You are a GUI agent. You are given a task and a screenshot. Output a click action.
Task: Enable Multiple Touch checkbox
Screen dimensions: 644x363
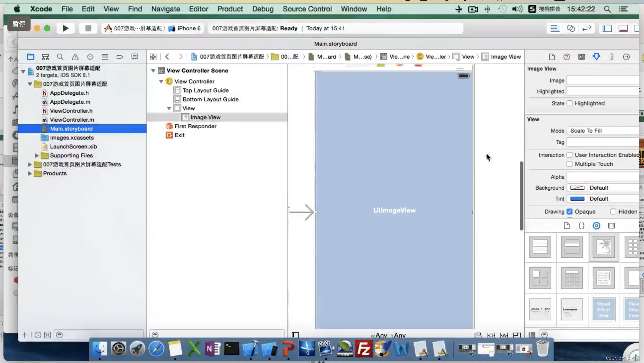pyautogui.click(x=570, y=164)
